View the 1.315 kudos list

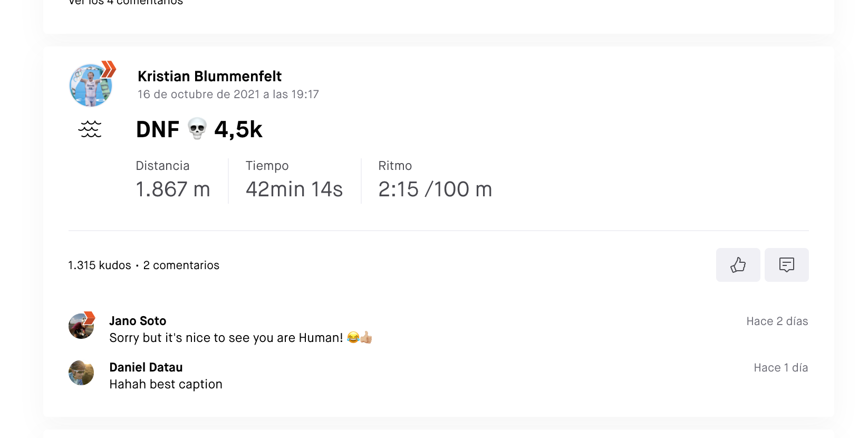100,265
